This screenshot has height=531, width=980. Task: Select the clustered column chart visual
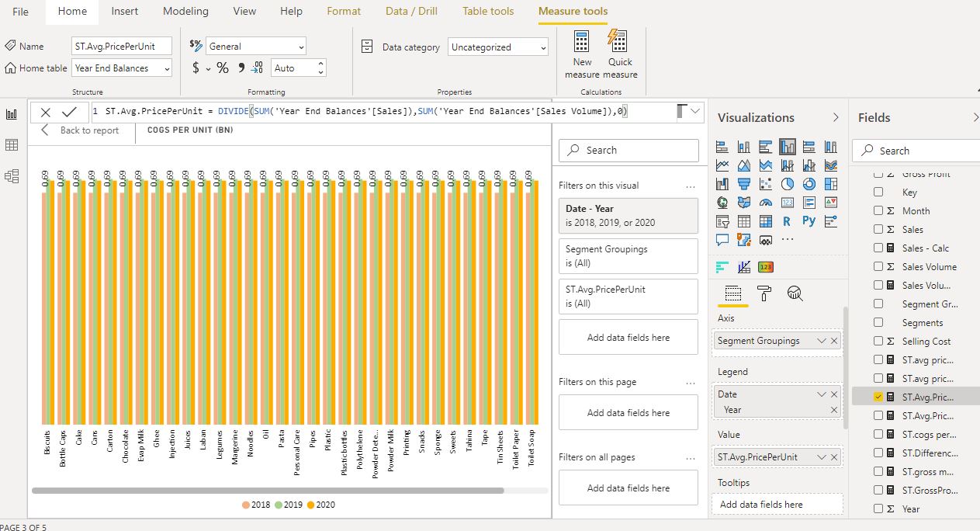coord(788,147)
